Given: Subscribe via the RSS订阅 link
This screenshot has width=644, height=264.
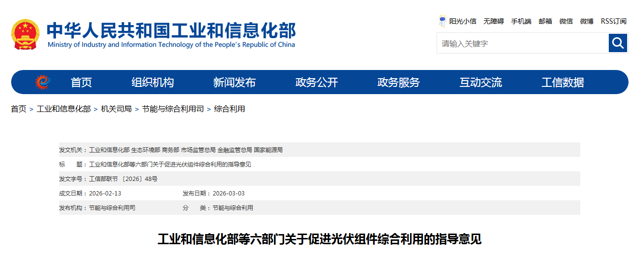Looking at the screenshot, I should [x=614, y=21].
